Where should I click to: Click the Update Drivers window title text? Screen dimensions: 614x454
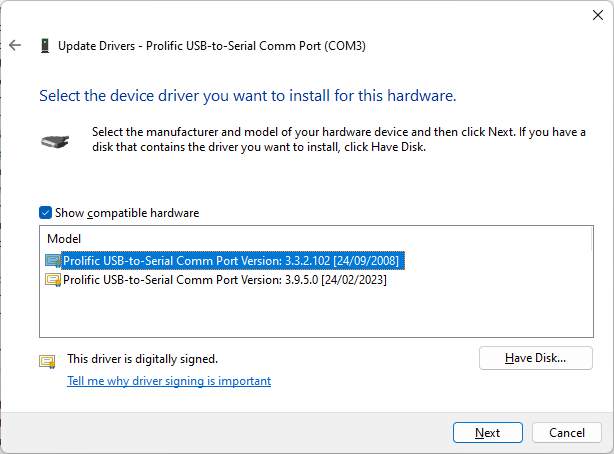coord(212,46)
